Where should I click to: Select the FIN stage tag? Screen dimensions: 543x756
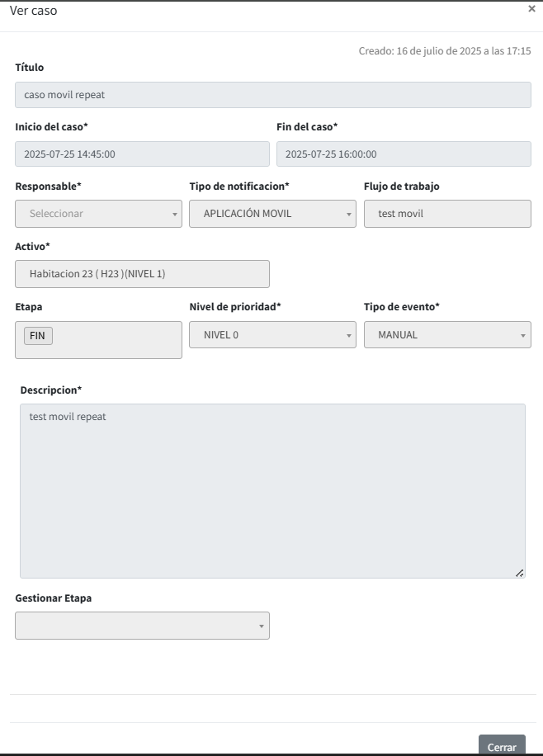point(38,336)
